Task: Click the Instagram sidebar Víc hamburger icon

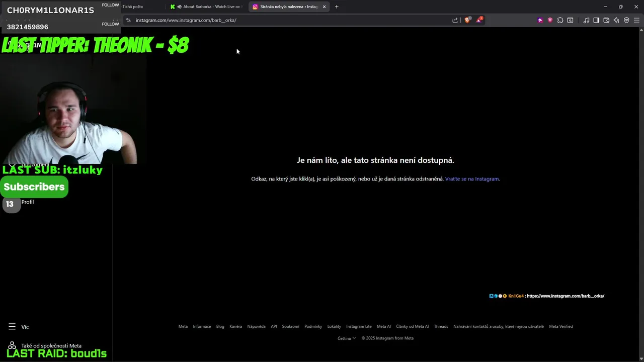Action: click(x=12, y=327)
